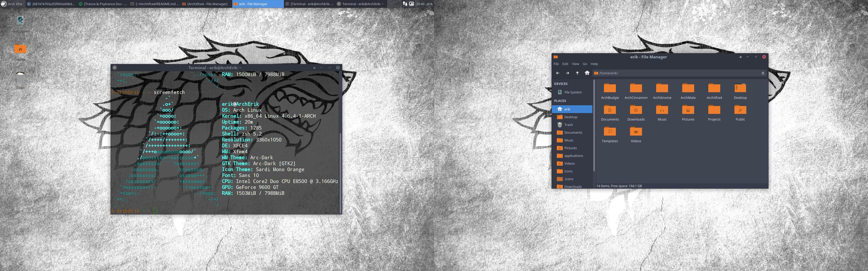
Task: Click the 09:49 panel clock
Action: [x=420, y=4]
